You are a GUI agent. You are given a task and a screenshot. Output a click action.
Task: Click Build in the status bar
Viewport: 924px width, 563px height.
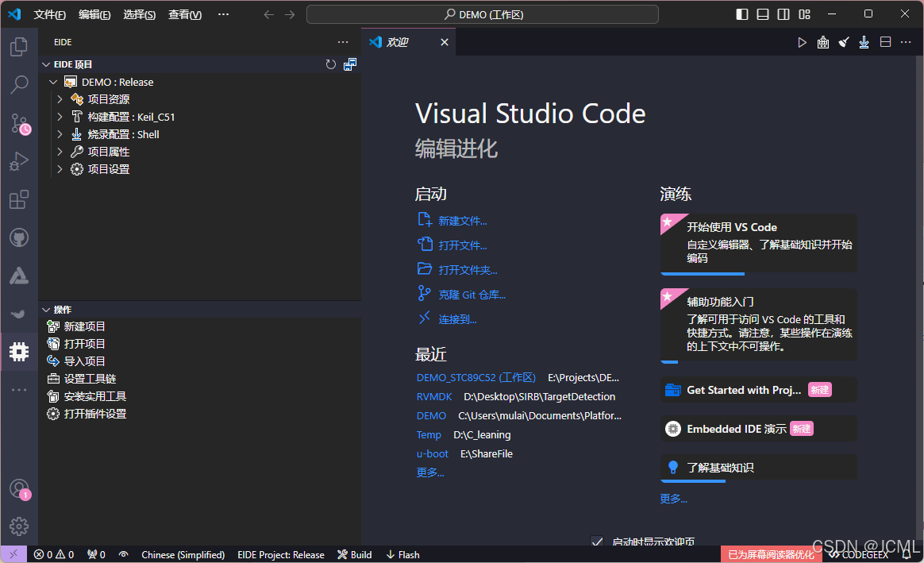pos(355,554)
